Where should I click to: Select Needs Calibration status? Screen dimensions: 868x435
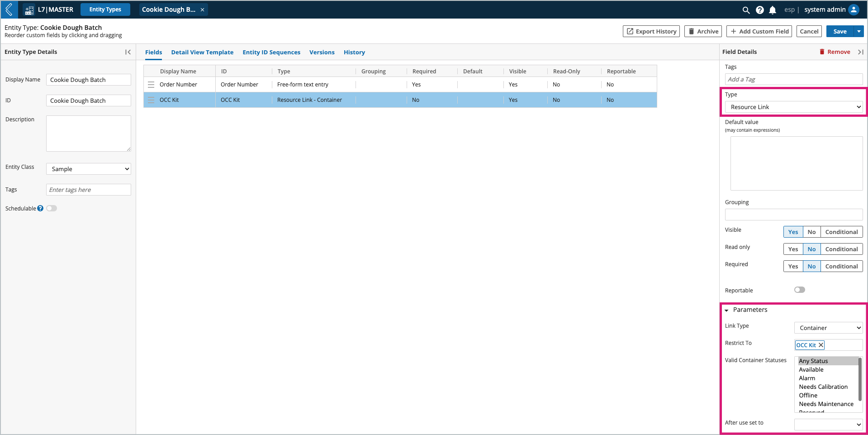pyautogui.click(x=828, y=387)
